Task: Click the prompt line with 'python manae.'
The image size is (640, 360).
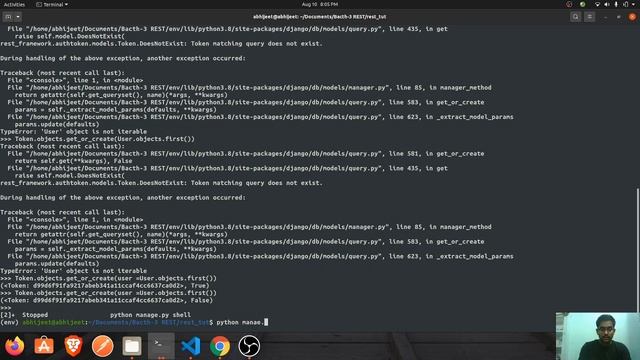Action: click(134, 322)
